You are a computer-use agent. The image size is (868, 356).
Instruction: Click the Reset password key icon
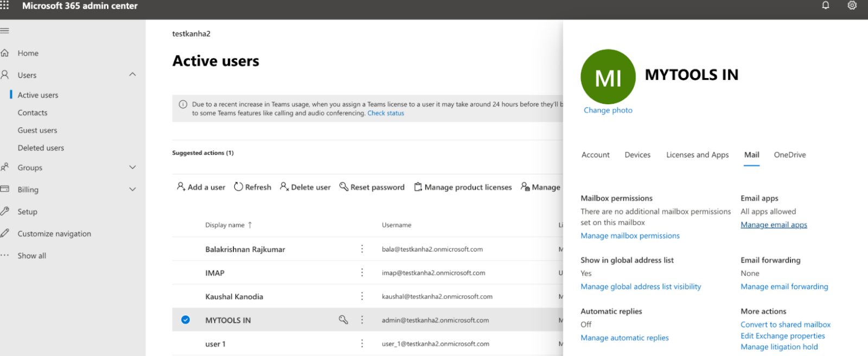pos(343,187)
